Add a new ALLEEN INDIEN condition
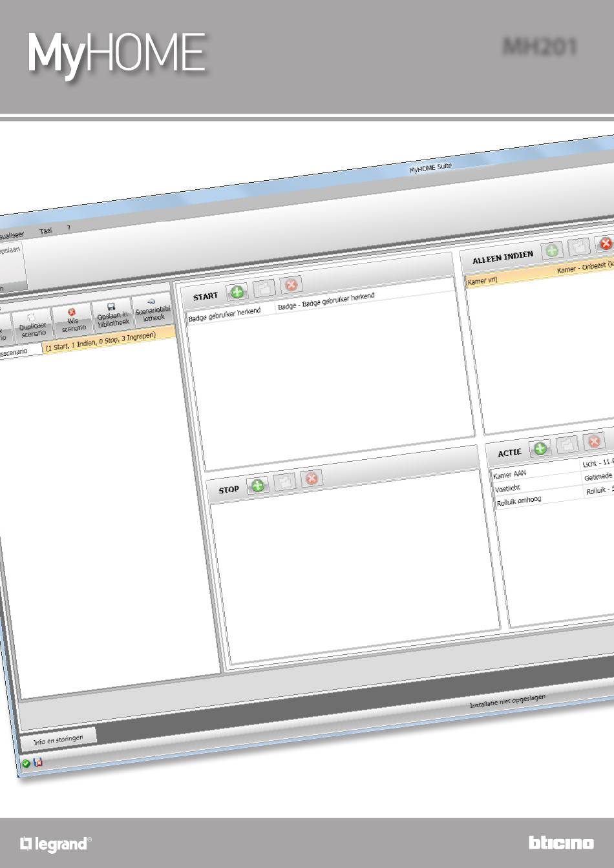Viewport: 614px width, 868px height. pos(553,250)
